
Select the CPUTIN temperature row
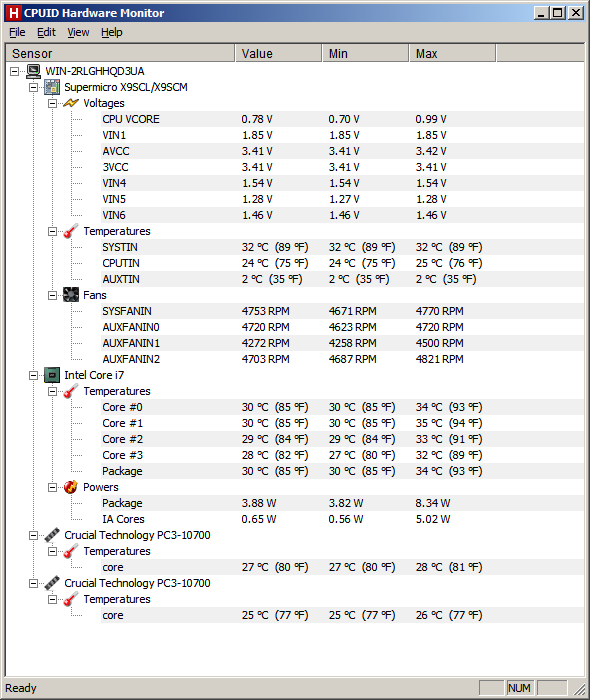(x=342, y=263)
